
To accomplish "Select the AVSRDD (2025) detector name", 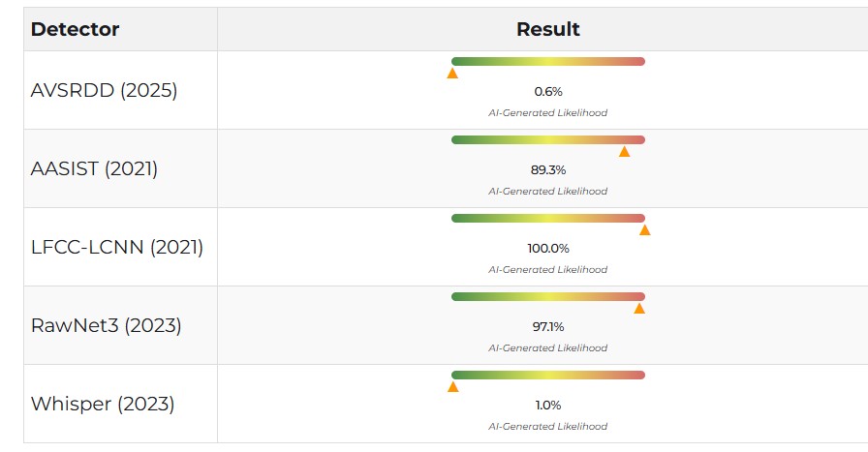I will point(104,91).
